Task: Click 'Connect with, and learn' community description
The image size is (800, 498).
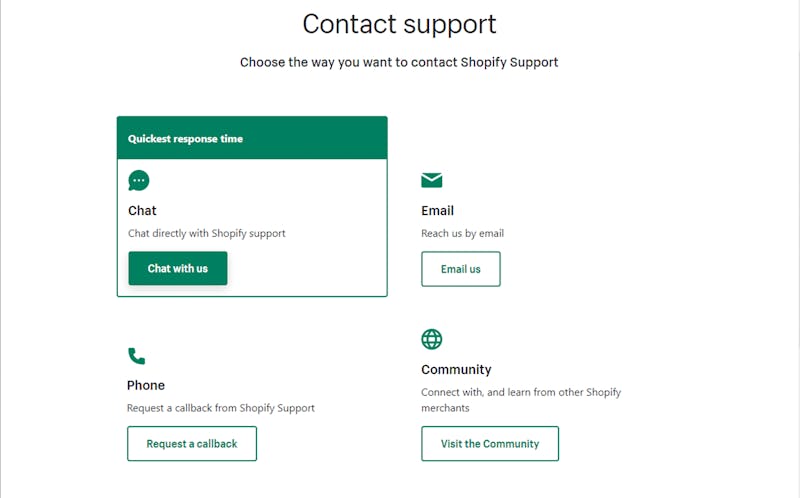Action: pyautogui.click(x=521, y=400)
